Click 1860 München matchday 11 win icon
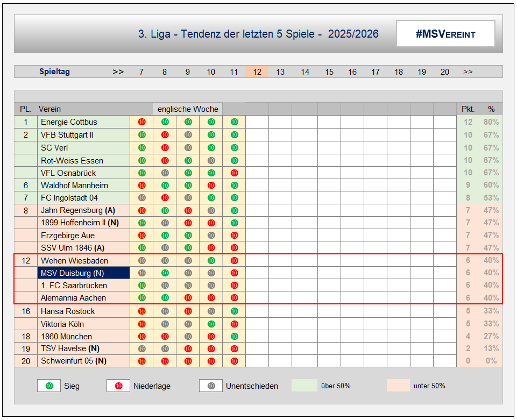The width and height of the screenshot is (517, 420). click(234, 337)
